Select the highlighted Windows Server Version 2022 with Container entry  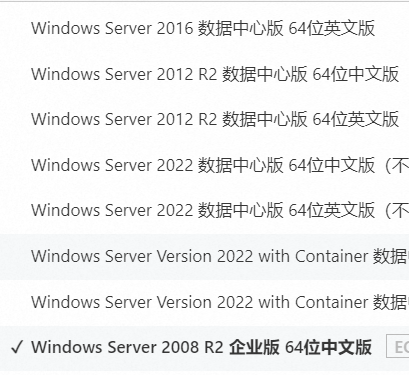[x=204, y=256]
